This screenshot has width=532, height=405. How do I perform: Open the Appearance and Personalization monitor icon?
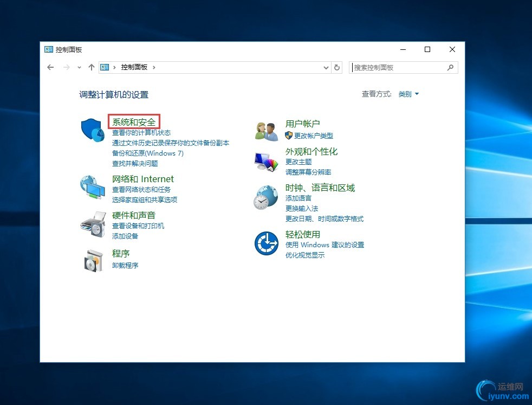[x=266, y=161]
